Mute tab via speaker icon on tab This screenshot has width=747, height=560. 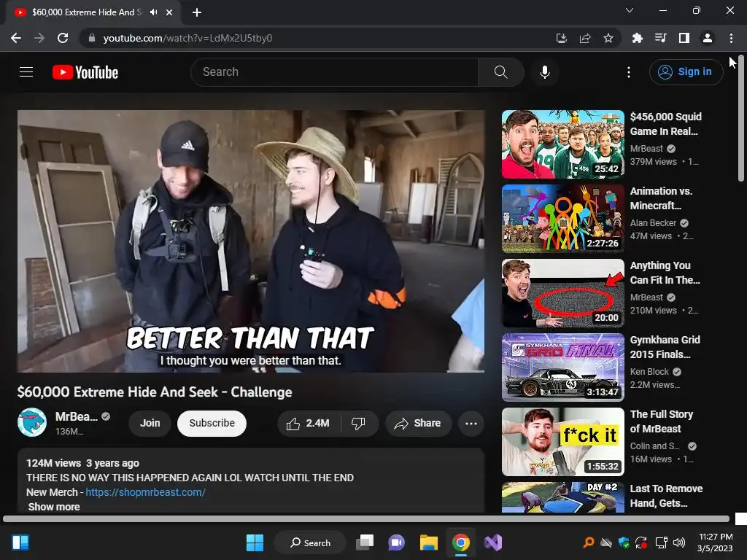pos(153,12)
